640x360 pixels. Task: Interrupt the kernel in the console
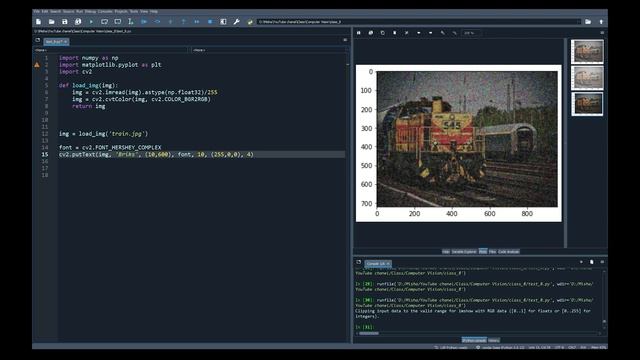click(x=581, y=262)
